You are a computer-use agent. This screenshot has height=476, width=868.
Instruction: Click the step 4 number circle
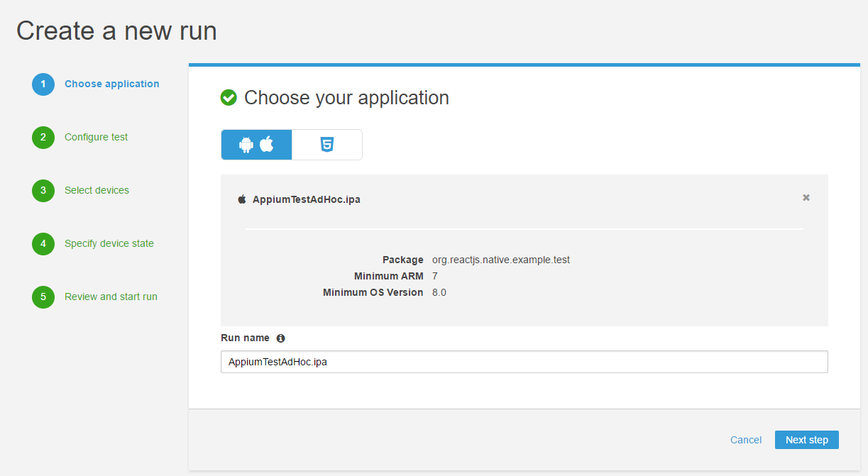pos(43,244)
